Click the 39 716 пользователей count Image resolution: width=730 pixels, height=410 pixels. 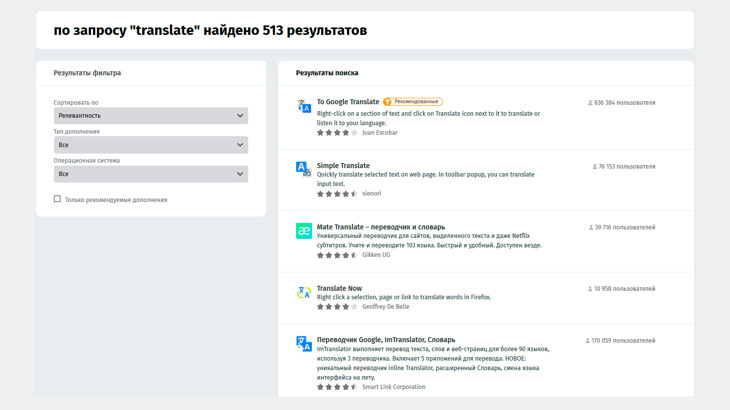coord(625,228)
